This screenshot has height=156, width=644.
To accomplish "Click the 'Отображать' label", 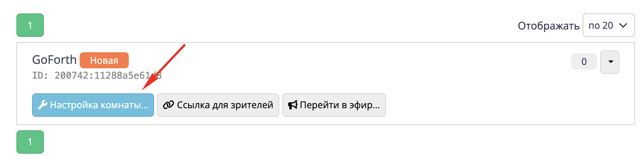I will pos(548,26).
